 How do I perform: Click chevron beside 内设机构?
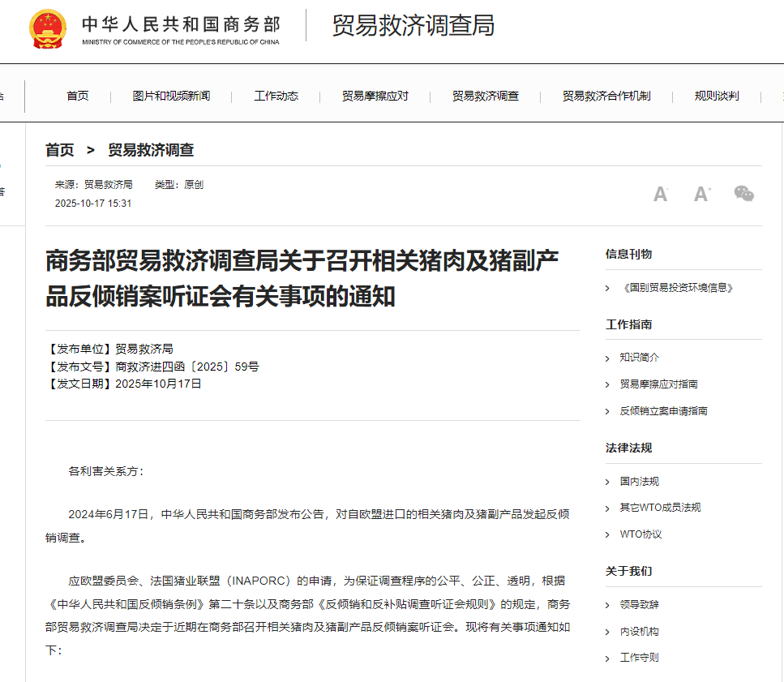click(607, 633)
